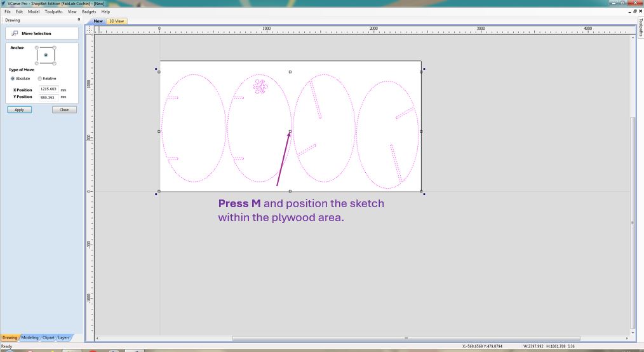Click the flower shape in second oval
The image size is (644, 352).
click(x=260, y=86)
